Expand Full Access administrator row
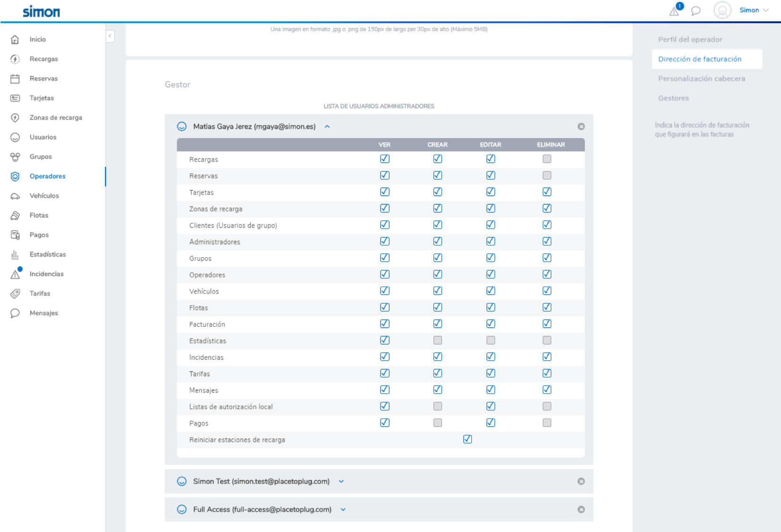The image size is (781, 532). click(343, 510)
